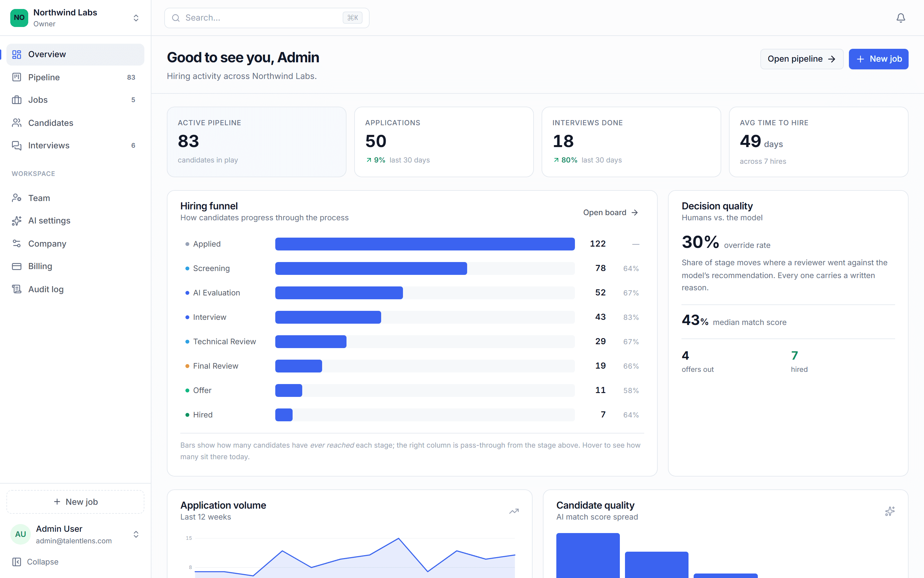Click the Screening funnel bar
Image resolution: width=924 pixels, height=578 pixels.
371,268
